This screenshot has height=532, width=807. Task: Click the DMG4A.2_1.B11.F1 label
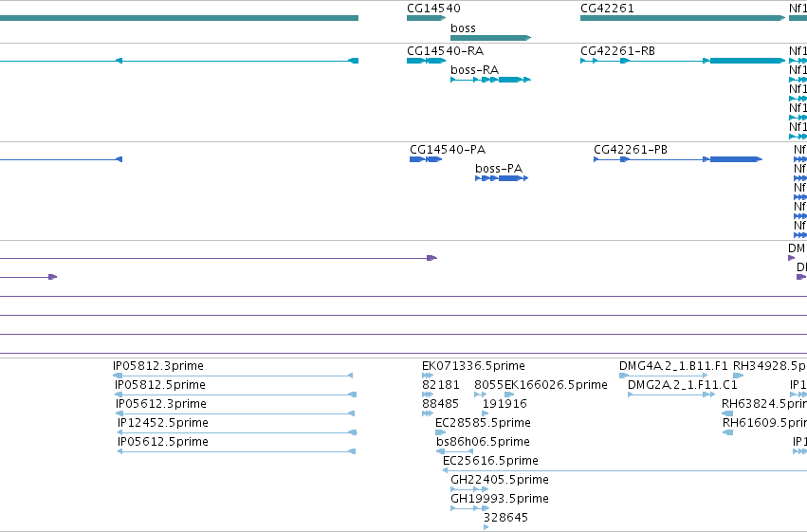673,366
